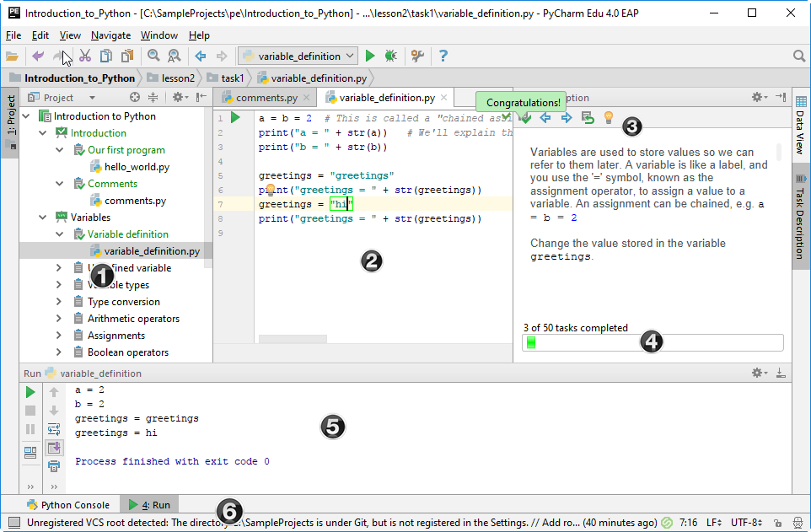
Task: Open the Navigate menu
Action: [110, 35]
